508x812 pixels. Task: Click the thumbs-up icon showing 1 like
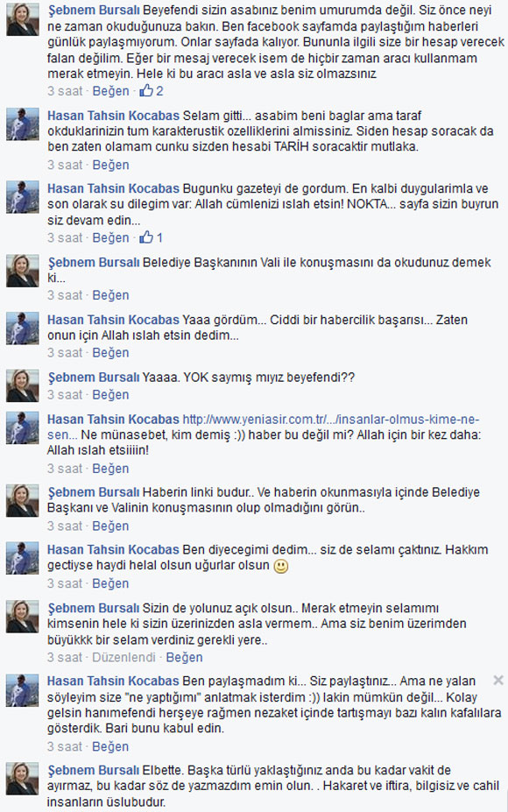tap(146, 237)
